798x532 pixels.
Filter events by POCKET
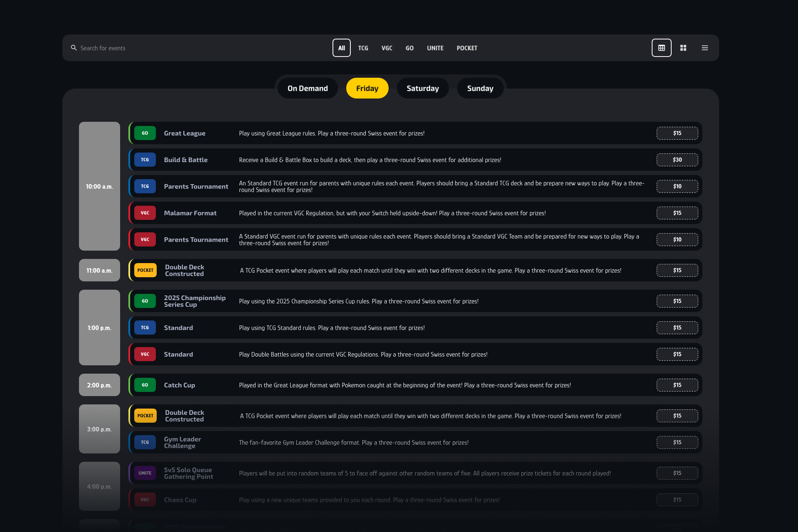click(467, 48)
